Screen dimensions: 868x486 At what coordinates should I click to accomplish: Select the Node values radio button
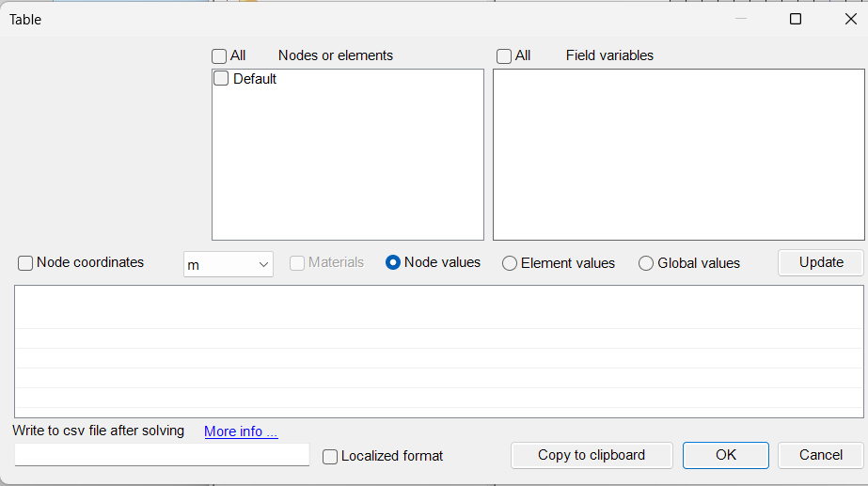tap(393, 263)
